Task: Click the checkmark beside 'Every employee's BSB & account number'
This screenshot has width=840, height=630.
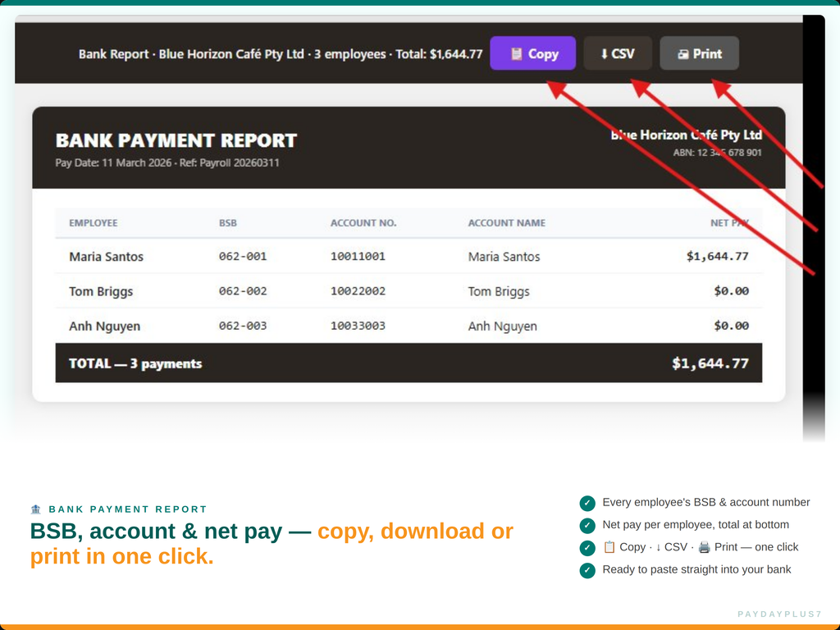Action: (586, 502)
